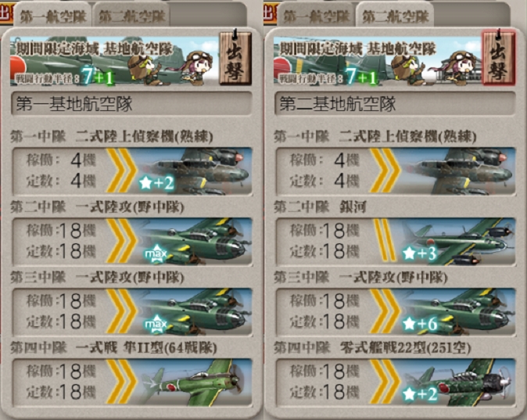Click third squadron Nonaka bomber max slot, first base
The image size is (527, 420).
click(x=132, y=312)
